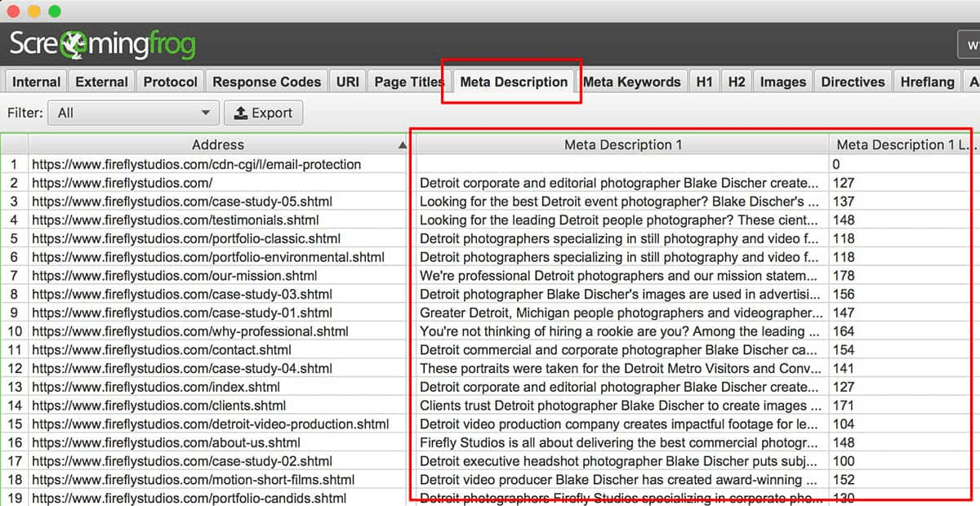This screenshot has width=980, height=506.
Task: Click the Screaming Frog logo
Action: point(102,43)
